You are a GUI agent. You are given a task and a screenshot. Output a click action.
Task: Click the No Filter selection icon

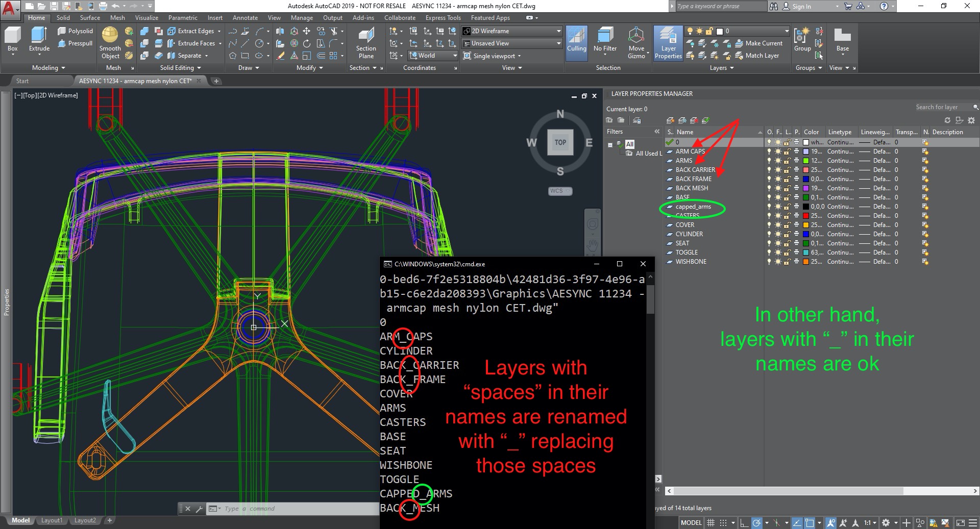click(x=605, y=40)
